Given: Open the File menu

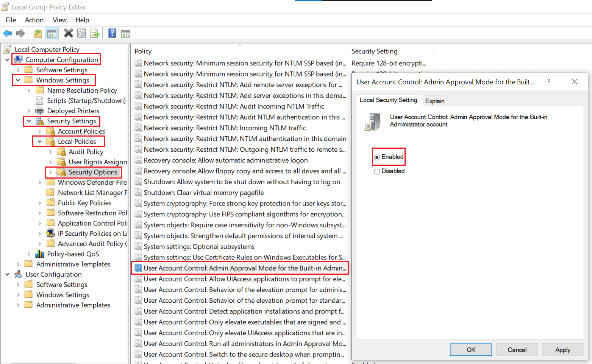Looking at the screenshot, I should [11, 20].
